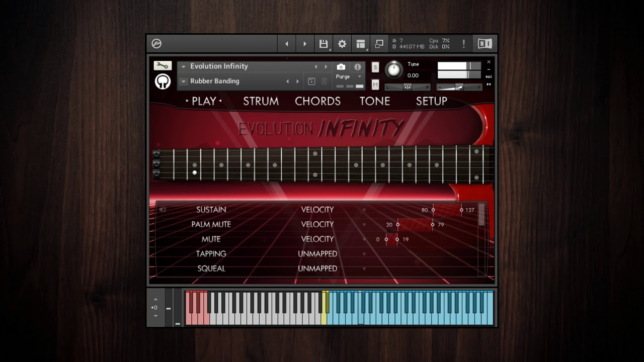Toggle the minimized view windows icon
Viewport: 644px width, 362px height.
[379, 44]
